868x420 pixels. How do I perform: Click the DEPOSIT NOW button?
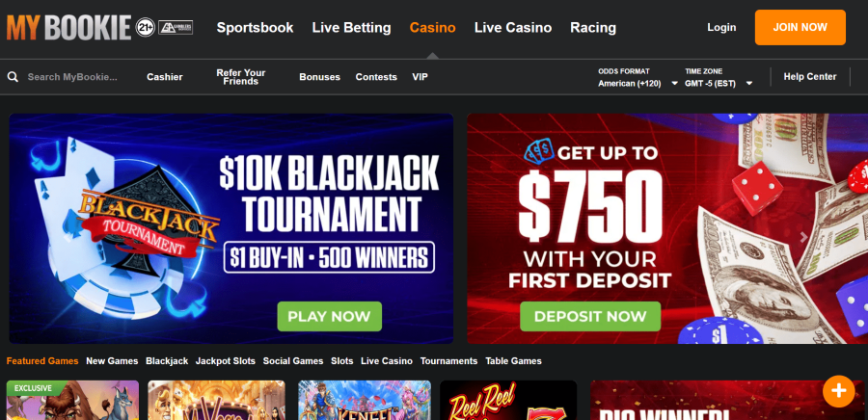click(590, 316)
